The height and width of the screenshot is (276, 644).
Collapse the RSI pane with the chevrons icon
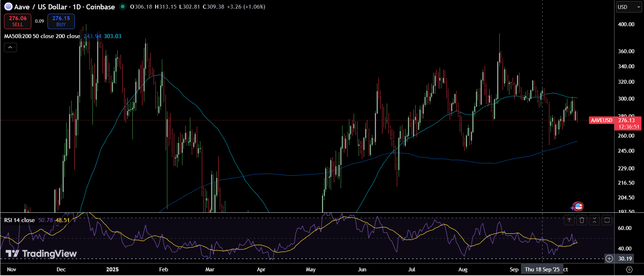point(594,220)
